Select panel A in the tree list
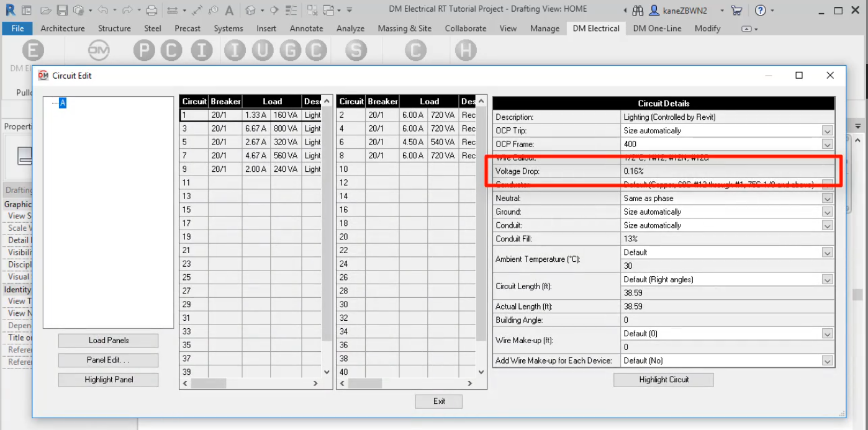This screenshot has height=430, width=868. 63,103
